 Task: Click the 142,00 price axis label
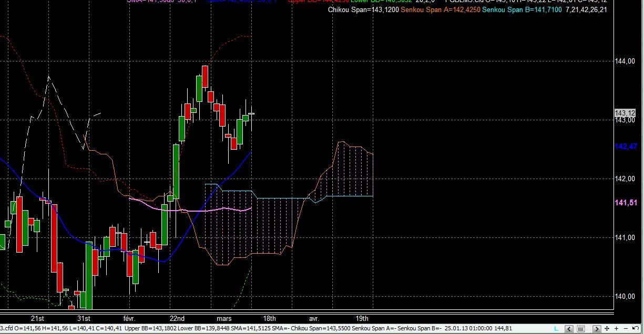click(x=625, y=179)
